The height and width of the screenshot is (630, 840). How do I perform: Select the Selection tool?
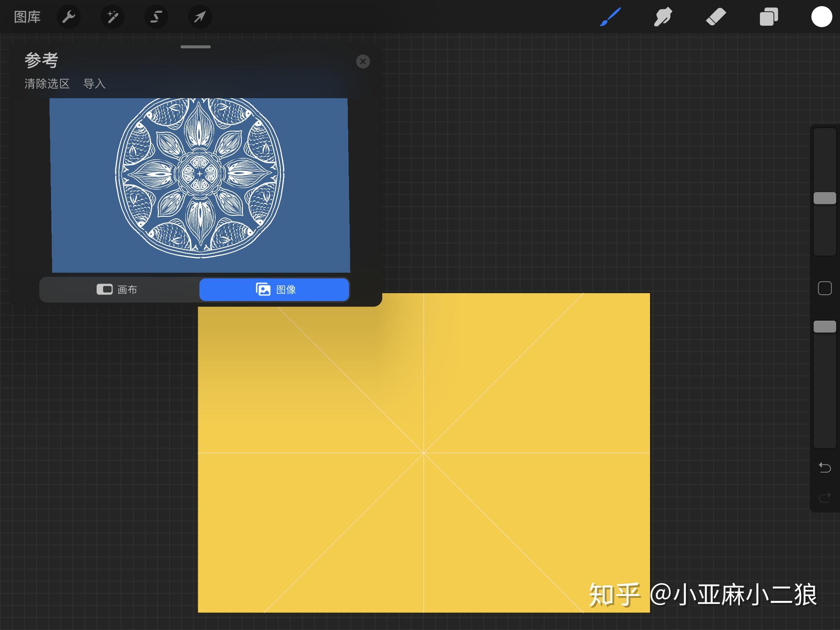[156, 17]
